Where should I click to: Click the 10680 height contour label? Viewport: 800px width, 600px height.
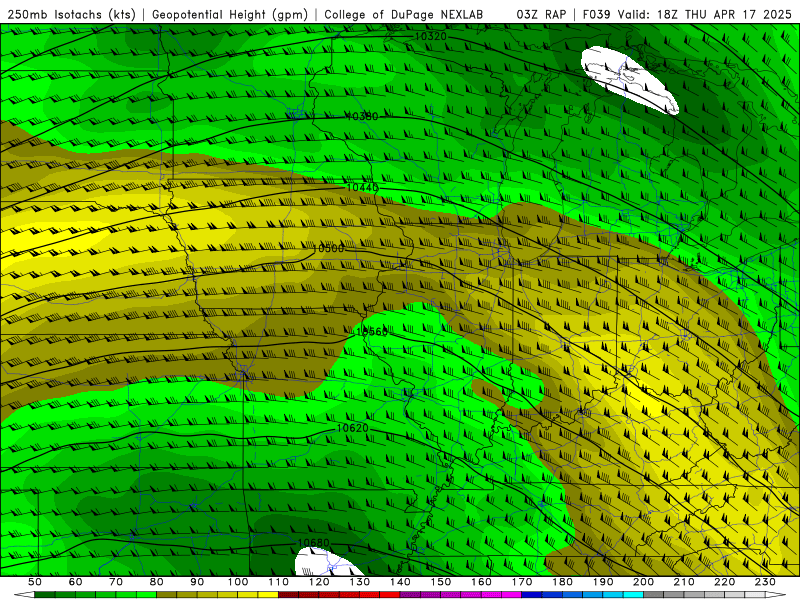tap(313, 543)
